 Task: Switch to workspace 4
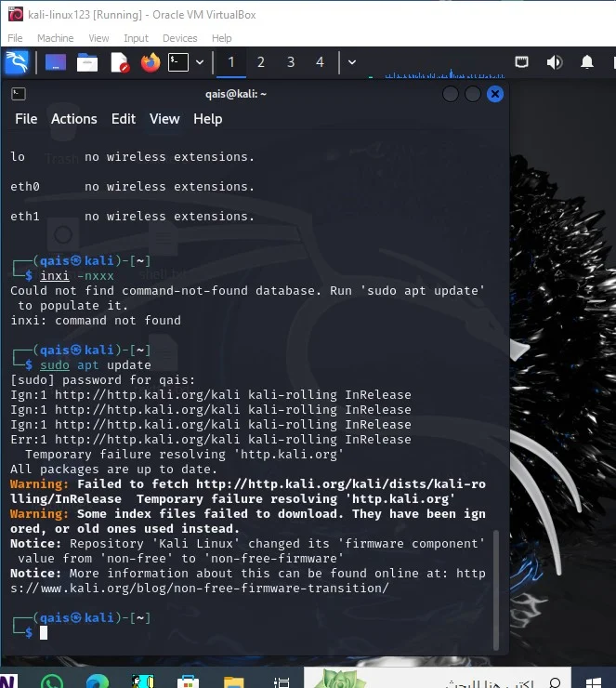[x=320, y=62]
